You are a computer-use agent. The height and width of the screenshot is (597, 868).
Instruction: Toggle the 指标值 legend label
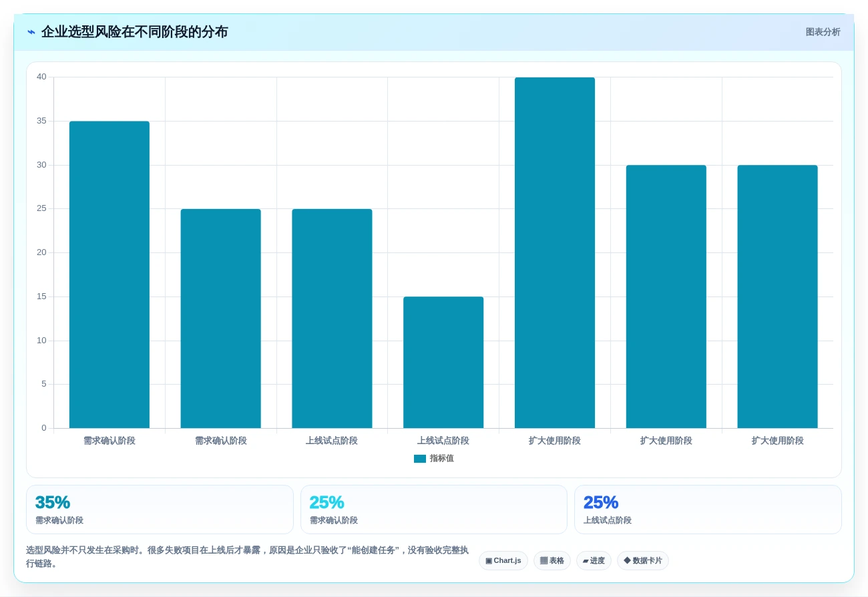(x=441, y=459)
